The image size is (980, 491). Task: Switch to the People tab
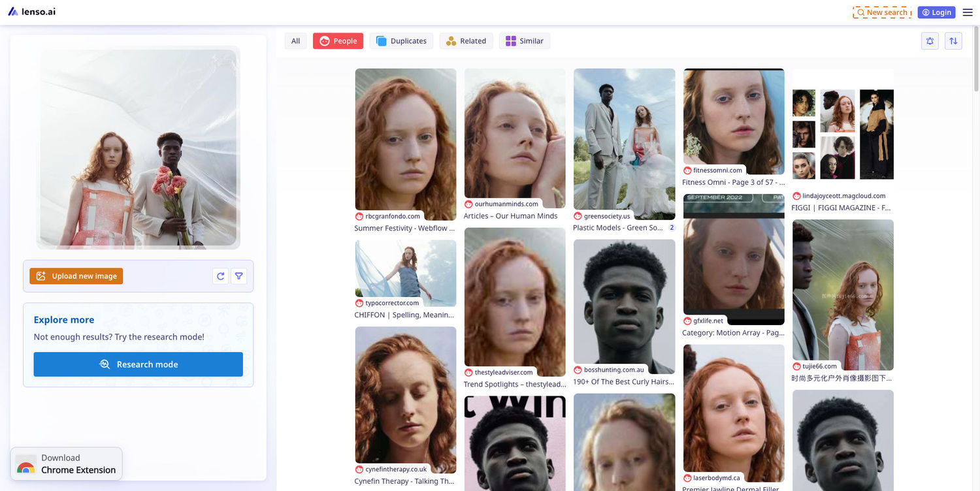pyautogui.click(x=338, y=41)
